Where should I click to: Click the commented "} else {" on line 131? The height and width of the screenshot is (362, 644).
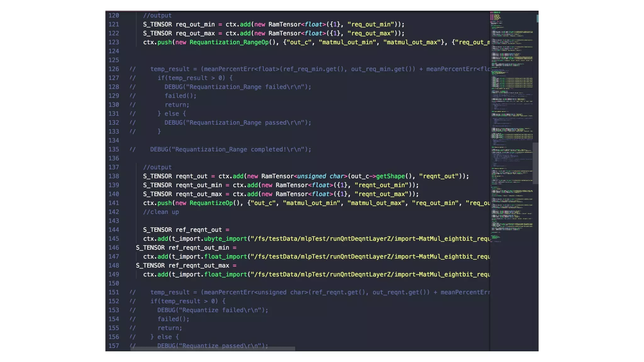(172, 114)
